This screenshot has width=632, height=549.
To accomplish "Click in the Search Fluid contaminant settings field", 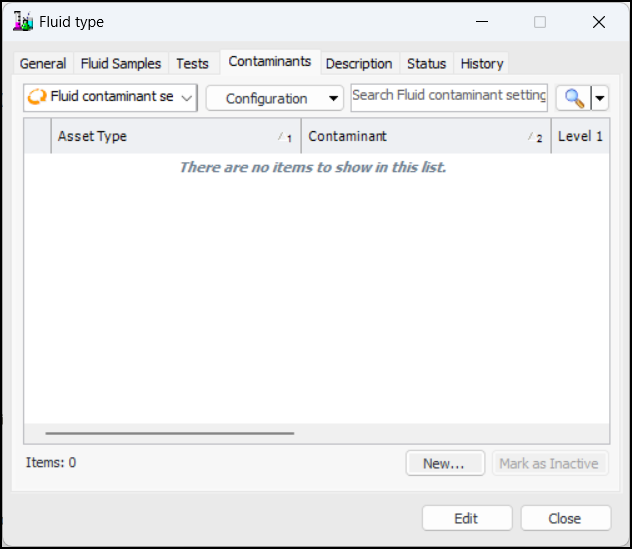I will click(x=449, y=96).
